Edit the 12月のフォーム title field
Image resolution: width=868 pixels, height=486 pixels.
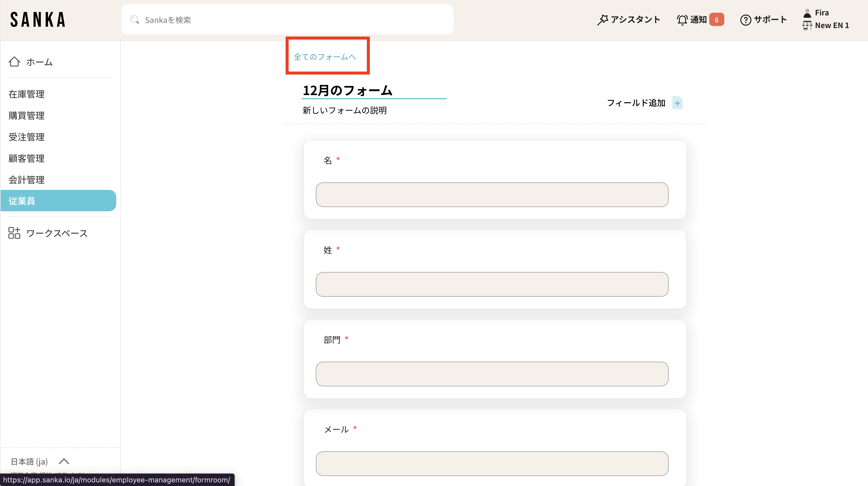(373, 91)
